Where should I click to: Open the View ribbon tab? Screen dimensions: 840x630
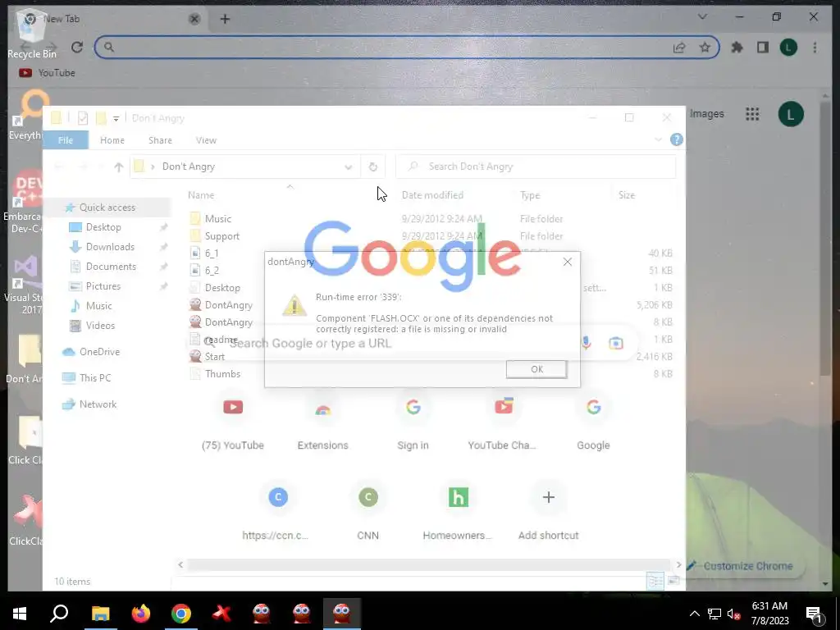[x=206, y=140]
